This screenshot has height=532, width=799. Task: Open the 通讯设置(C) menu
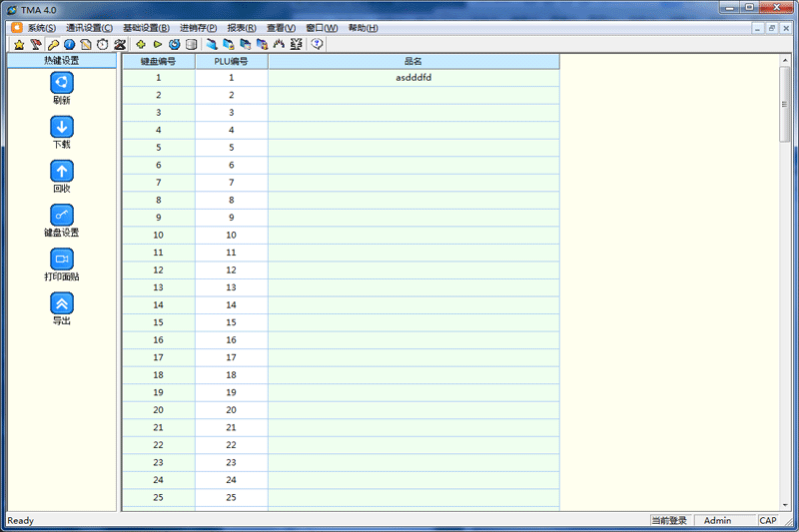point(89,28)
